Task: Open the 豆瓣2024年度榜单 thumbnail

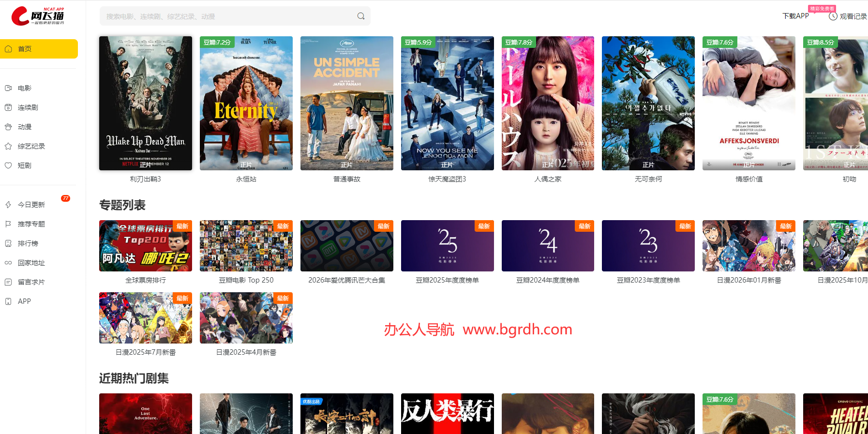Action: (548, 246)
